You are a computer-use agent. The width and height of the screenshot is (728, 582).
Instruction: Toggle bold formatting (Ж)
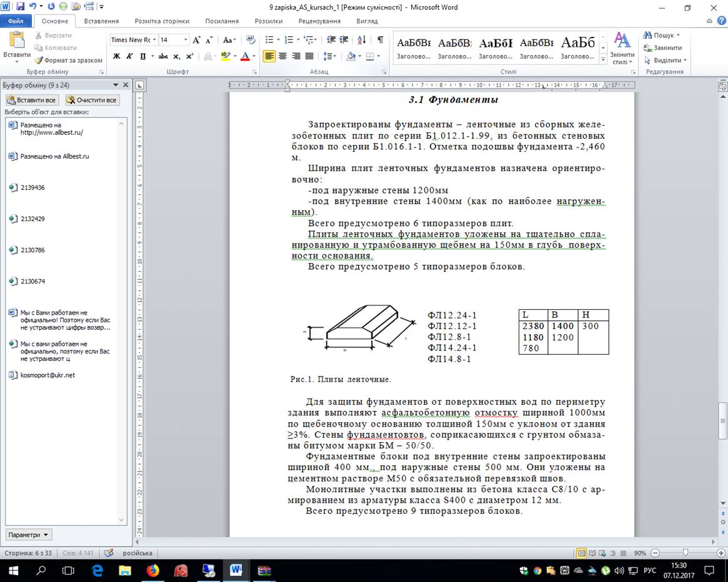point(116,56)
